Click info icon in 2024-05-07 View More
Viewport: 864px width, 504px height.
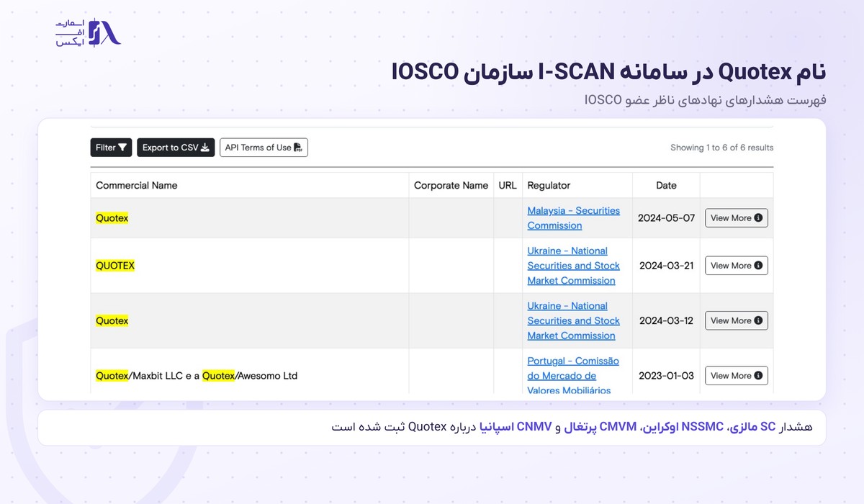pyautogui.click(x=758, y=218)
